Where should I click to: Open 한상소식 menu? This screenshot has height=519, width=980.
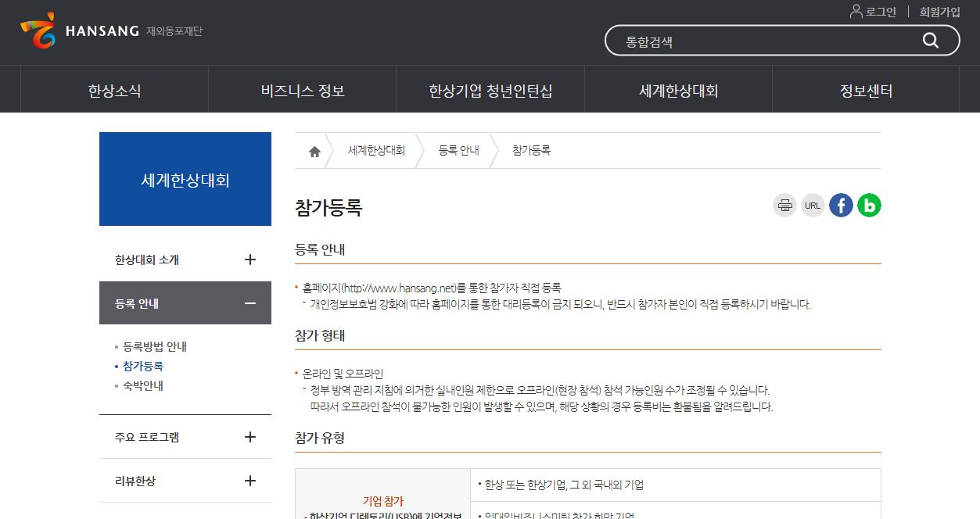coord(114,90)
